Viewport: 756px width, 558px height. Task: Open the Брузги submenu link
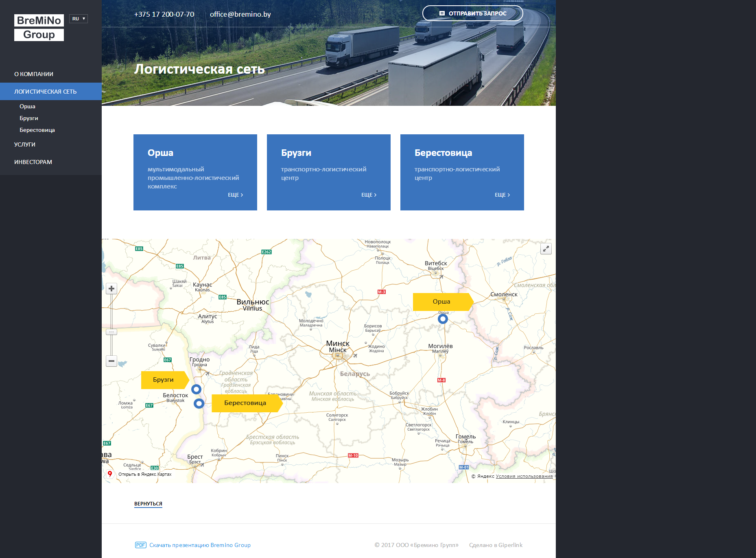[x=29, y=118]
